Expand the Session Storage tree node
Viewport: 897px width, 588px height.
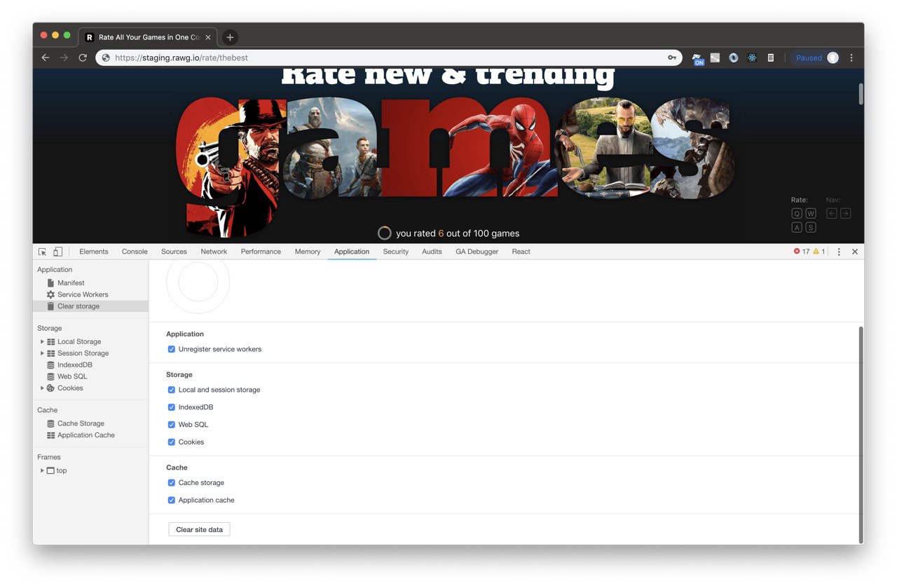(42, 353)
